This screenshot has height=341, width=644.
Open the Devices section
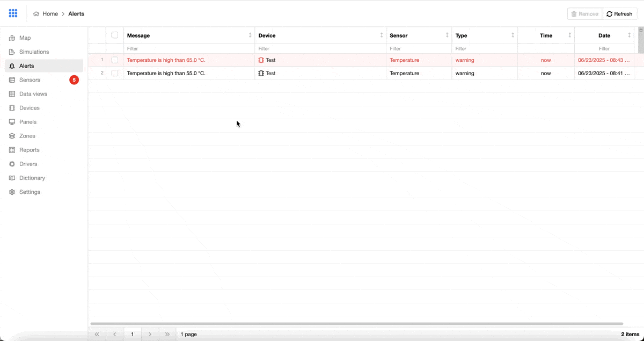coord(44,108)
